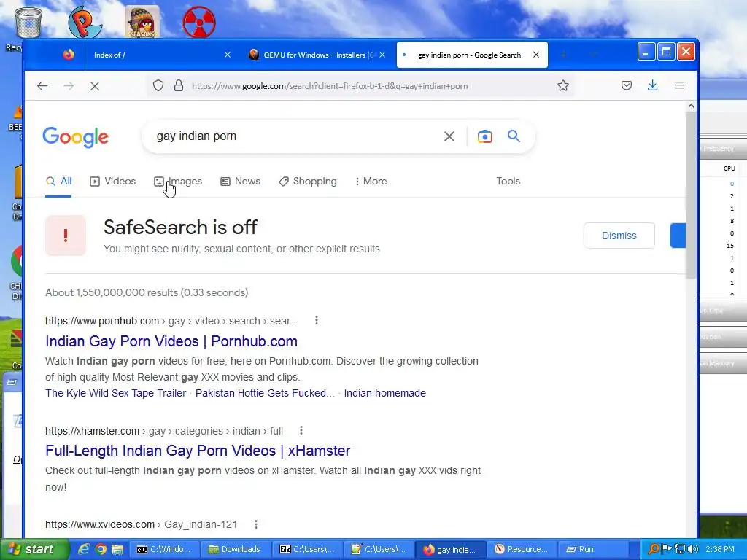747x560 pixels.
Task: Open Firefox View tab icon
Action: click(69, 55)
